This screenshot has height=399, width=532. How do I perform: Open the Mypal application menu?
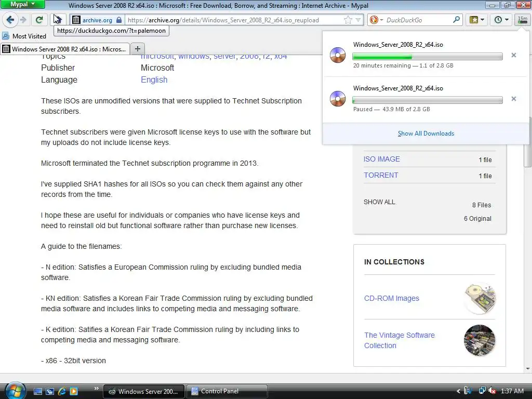click(23, 4)
